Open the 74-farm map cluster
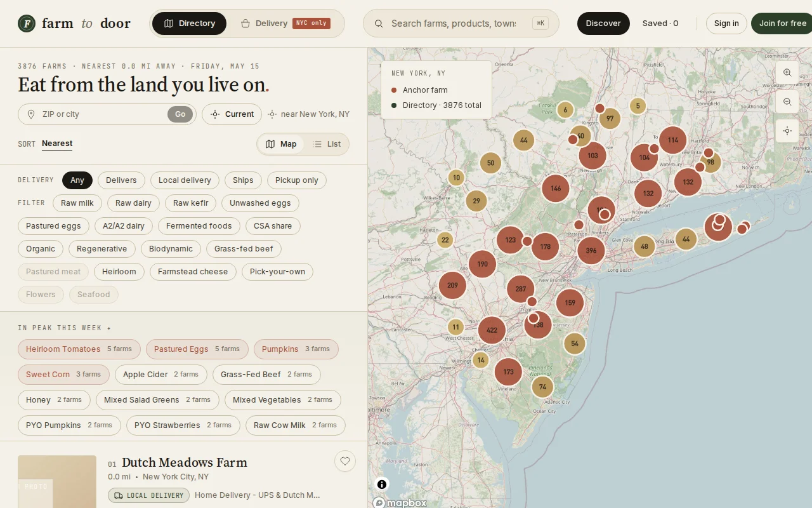 [542, 387]
